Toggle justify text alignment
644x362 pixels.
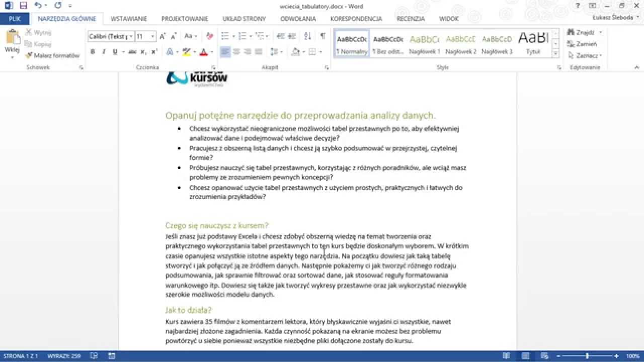259,52
